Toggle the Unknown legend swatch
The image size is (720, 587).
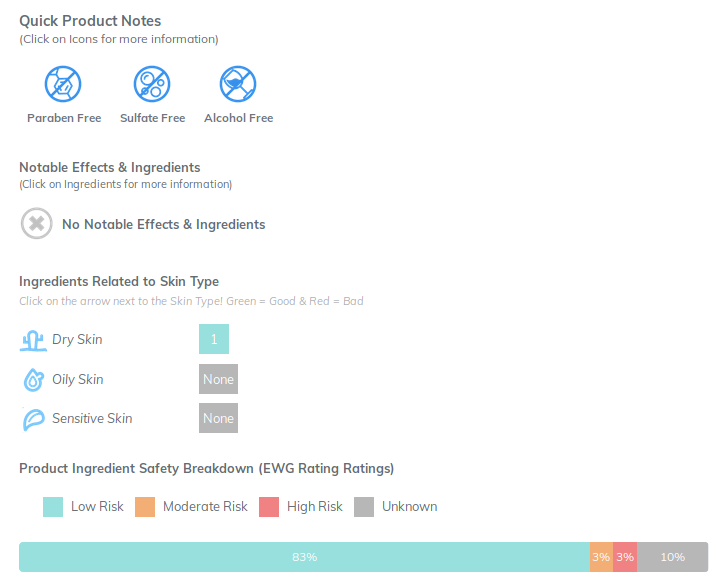[x=364, y=507]
